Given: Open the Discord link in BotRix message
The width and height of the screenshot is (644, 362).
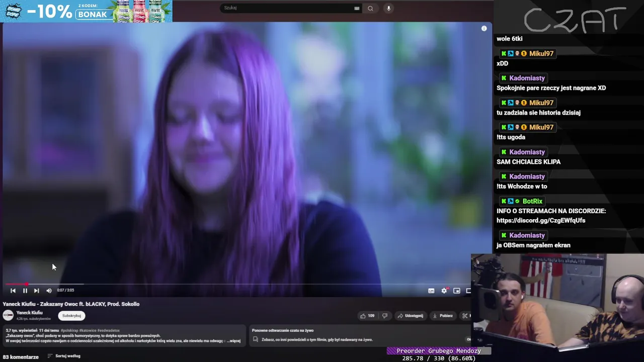Looking at the screenshot, I should coord(541,220).
